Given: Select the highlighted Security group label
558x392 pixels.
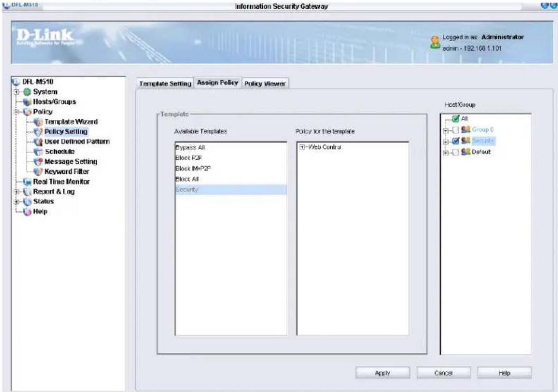Looking at the screenshot, I should (483, 141).
